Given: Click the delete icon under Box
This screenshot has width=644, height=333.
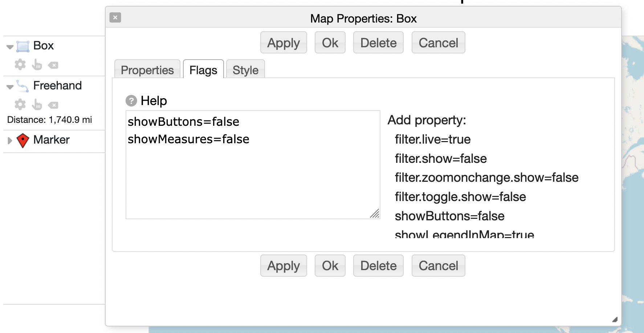Looking at the screenshot, I should pos(53,65).
